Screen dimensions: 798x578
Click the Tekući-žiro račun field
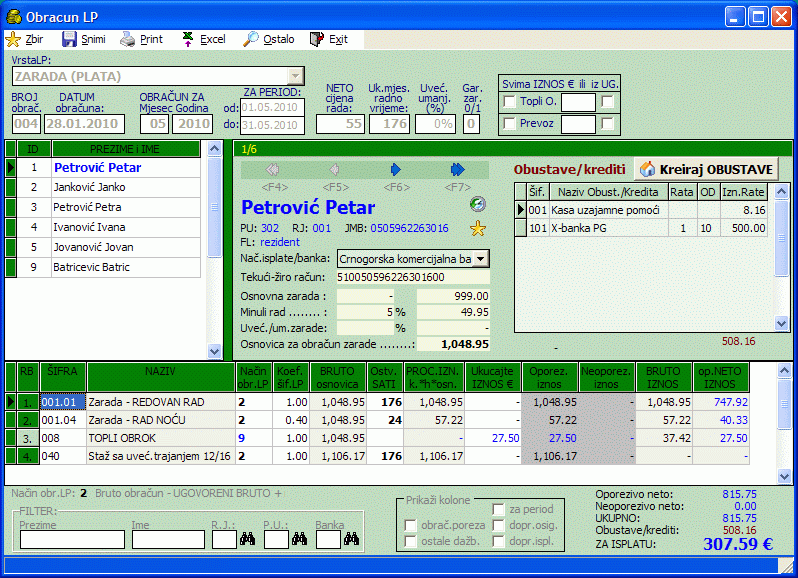(x=413, y=277)
